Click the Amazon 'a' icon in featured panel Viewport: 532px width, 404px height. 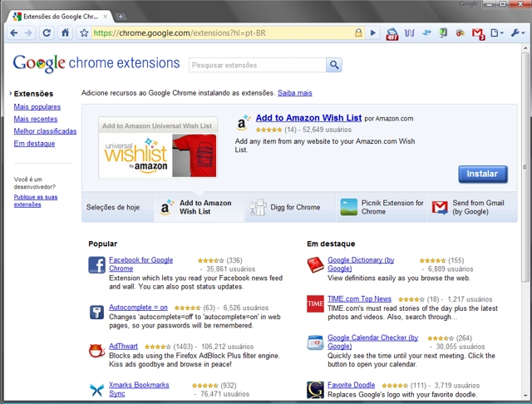[243, 123]
